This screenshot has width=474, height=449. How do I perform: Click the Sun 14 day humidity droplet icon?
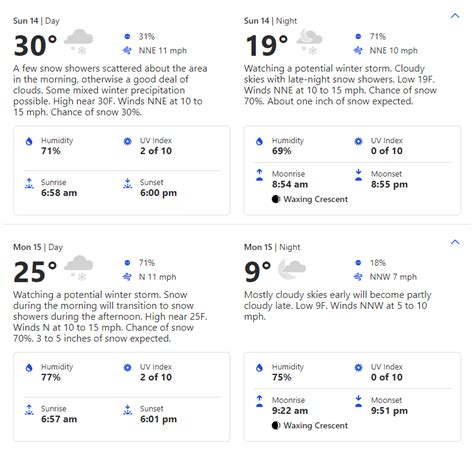29,141
